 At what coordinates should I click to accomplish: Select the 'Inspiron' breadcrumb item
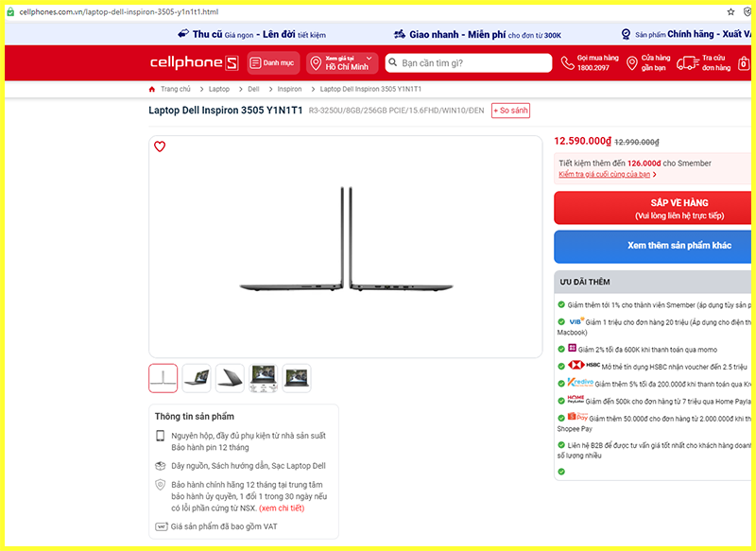pyautogui.click(x=288, y=89)
